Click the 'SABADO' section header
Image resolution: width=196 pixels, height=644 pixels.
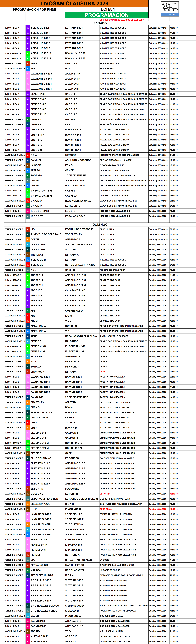pos(100,23)
